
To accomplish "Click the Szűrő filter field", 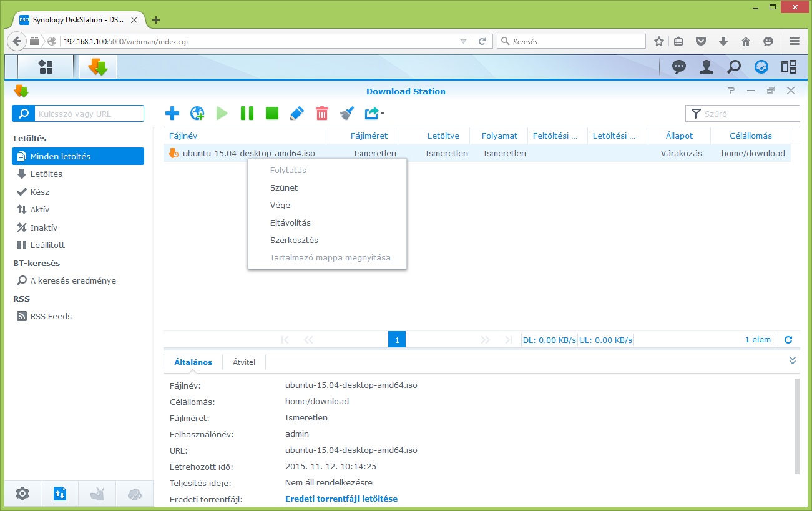I will (743, 114).
